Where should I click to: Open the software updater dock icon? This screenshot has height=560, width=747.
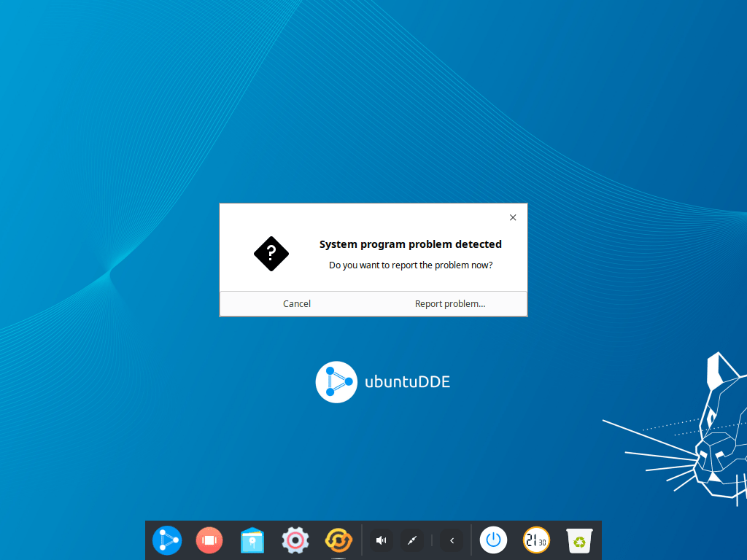coord(338,540)
